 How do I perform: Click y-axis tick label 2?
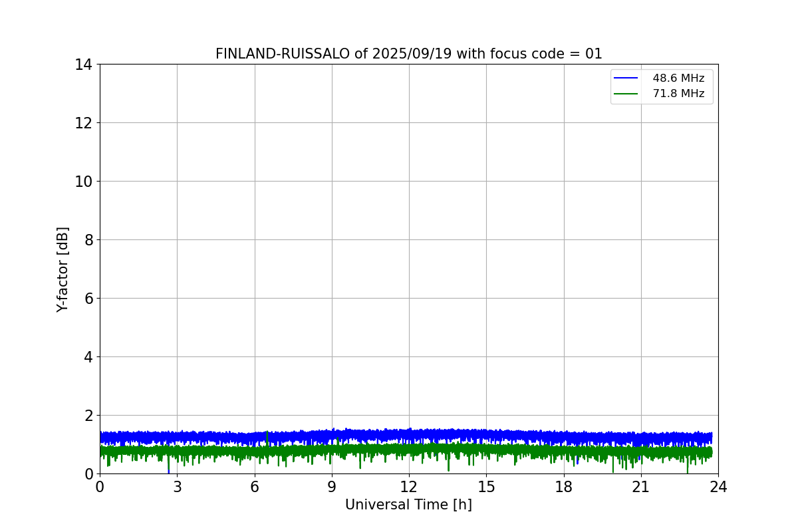88,416
